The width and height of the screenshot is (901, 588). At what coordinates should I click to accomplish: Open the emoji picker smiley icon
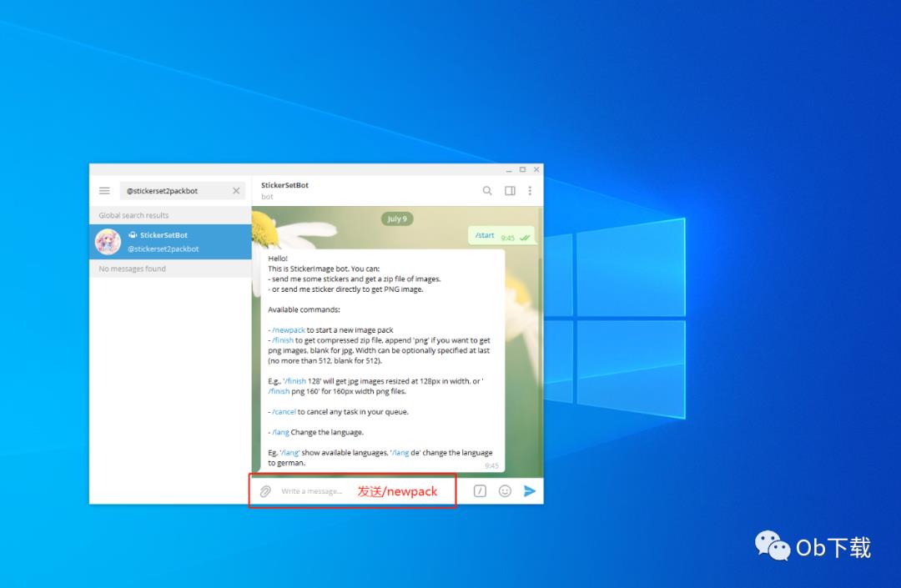pyautogui.click(x=505, y=491)
